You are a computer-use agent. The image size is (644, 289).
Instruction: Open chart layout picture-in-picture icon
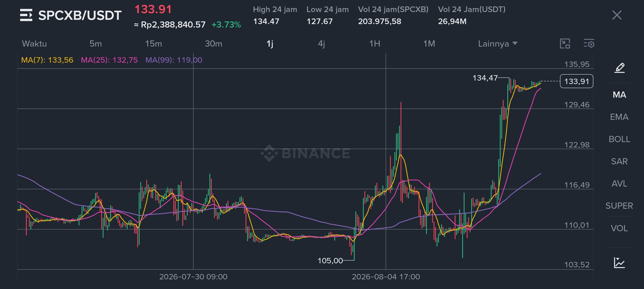pyautogui.click(x=565, y=44)
